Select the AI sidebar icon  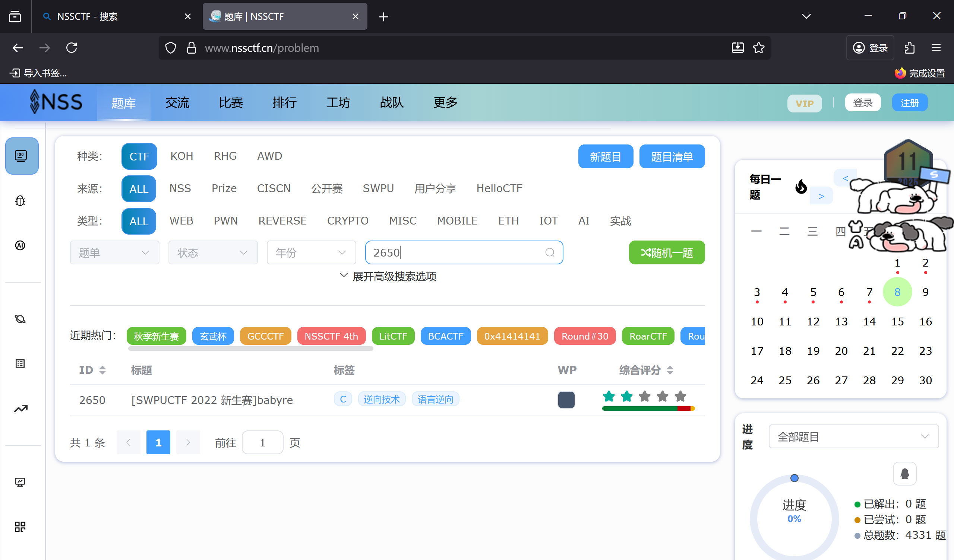[20, 245]
